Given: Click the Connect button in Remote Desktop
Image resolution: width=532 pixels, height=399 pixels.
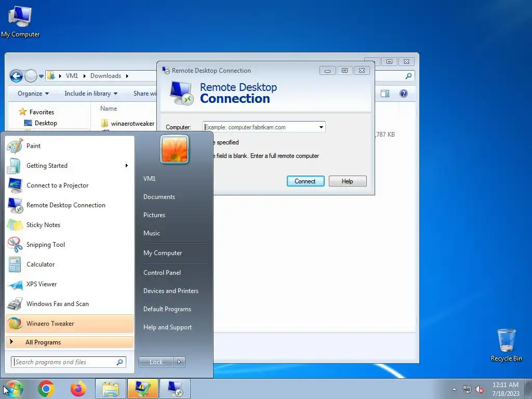Looking at the screenshot, I should click(x=305, y=181).
